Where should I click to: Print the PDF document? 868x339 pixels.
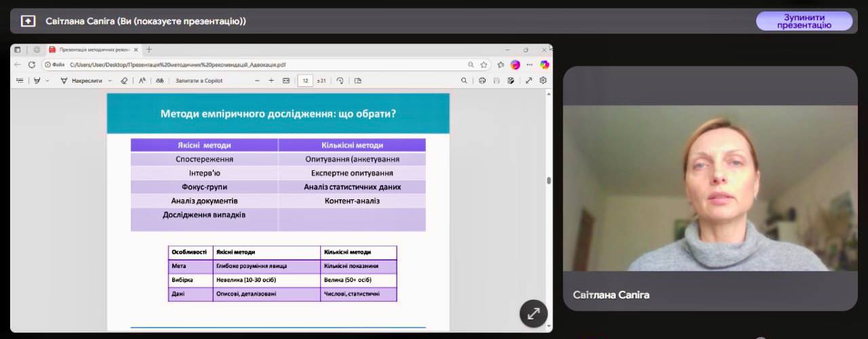coord(482,80)
